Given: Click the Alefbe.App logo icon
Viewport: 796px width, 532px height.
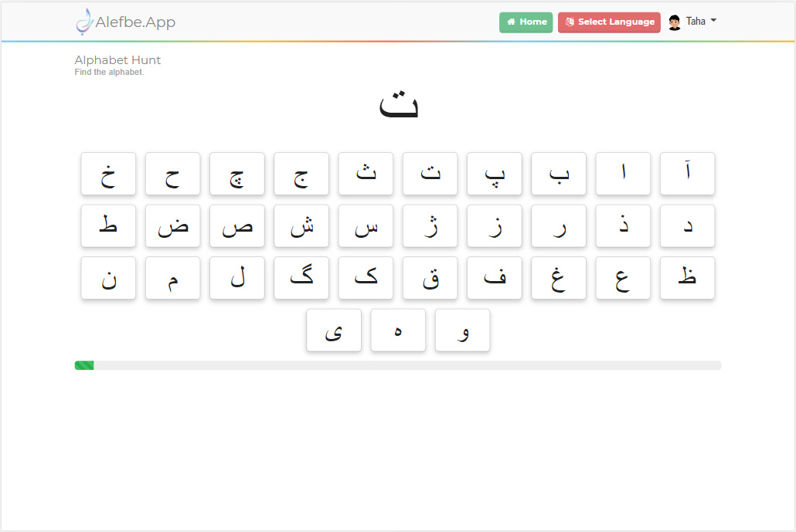Looking at the screenshot, I should [83, 22].
